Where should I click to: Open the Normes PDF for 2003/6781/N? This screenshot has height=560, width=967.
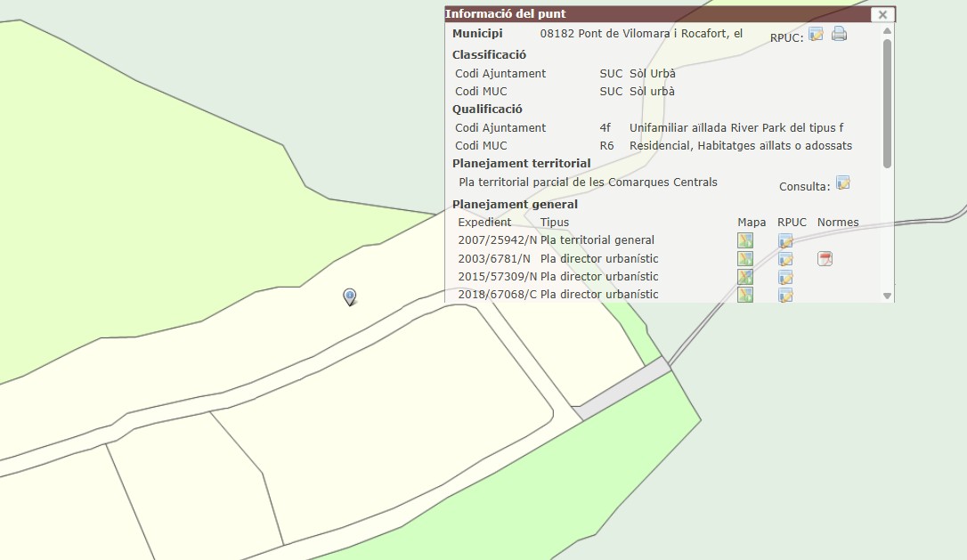(x=825, y=259)
